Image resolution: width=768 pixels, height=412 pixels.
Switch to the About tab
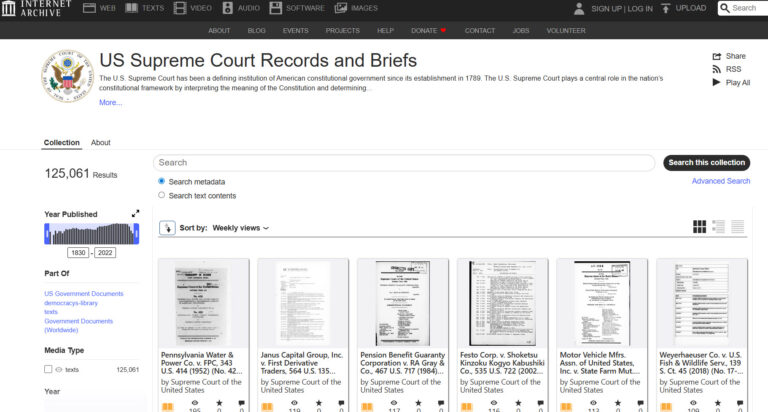(x=100, y=143)
